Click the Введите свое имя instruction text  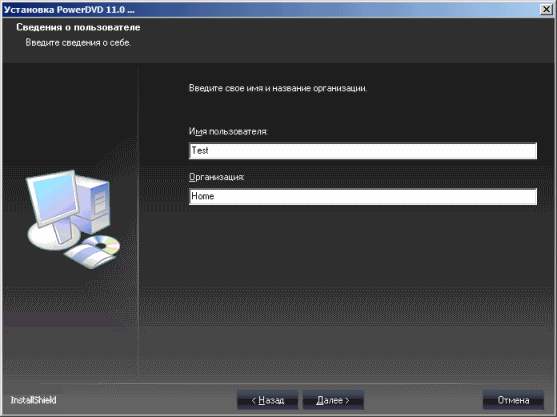pyautogui.click(x=278, y=88)
